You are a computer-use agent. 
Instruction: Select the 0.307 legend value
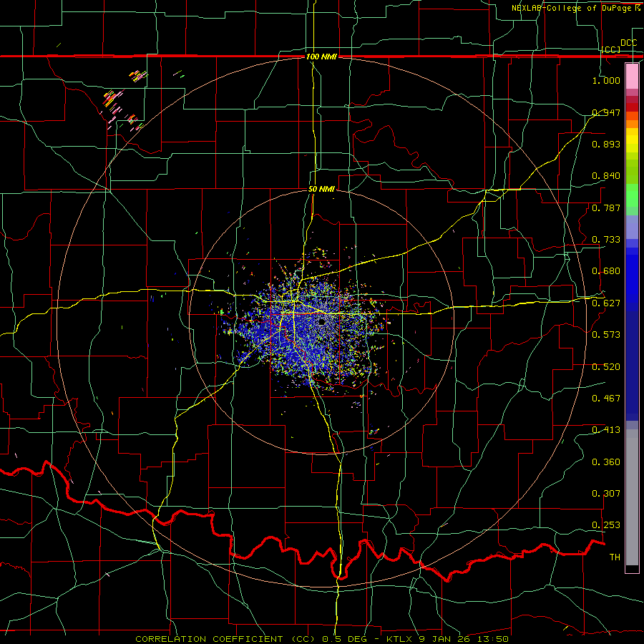click(x=606, y=494)
